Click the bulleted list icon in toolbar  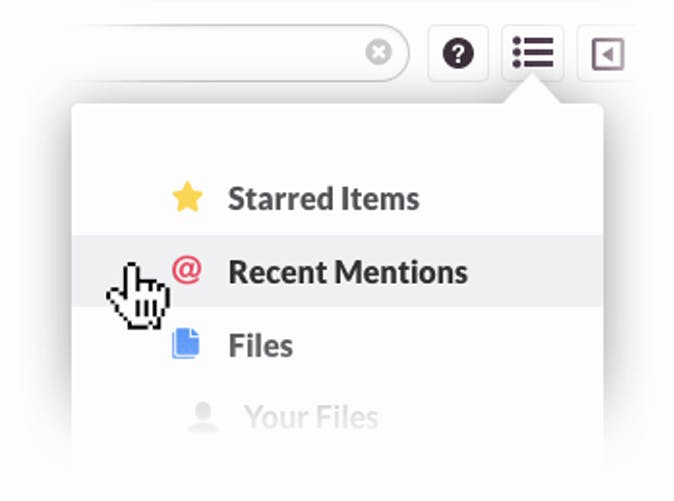[533, 52]
